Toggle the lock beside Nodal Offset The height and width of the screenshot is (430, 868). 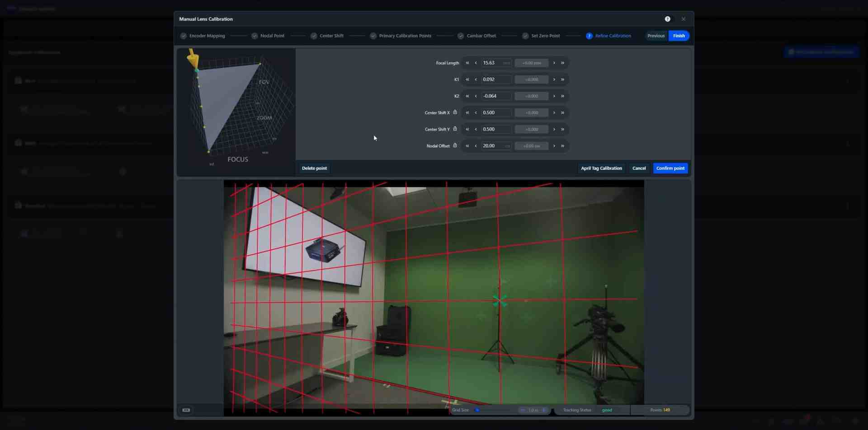pos(455,145)
